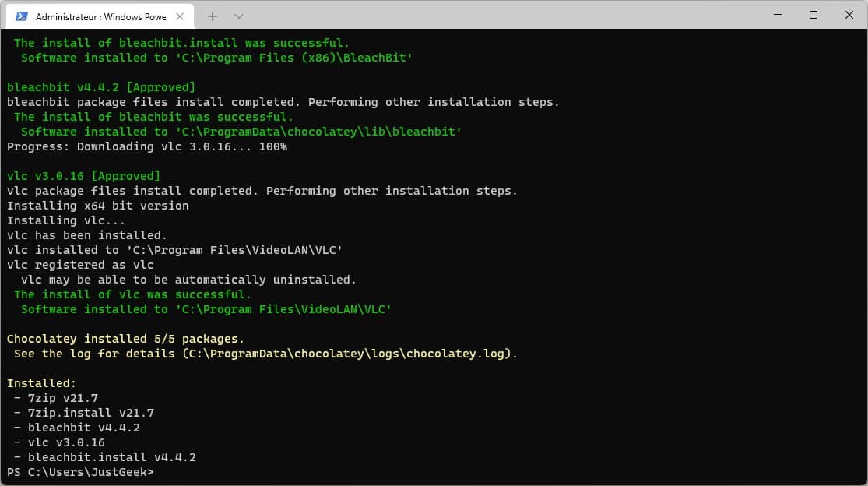
Task: Click the 'Installed:' heading
Action: click(x=41, y=383)
